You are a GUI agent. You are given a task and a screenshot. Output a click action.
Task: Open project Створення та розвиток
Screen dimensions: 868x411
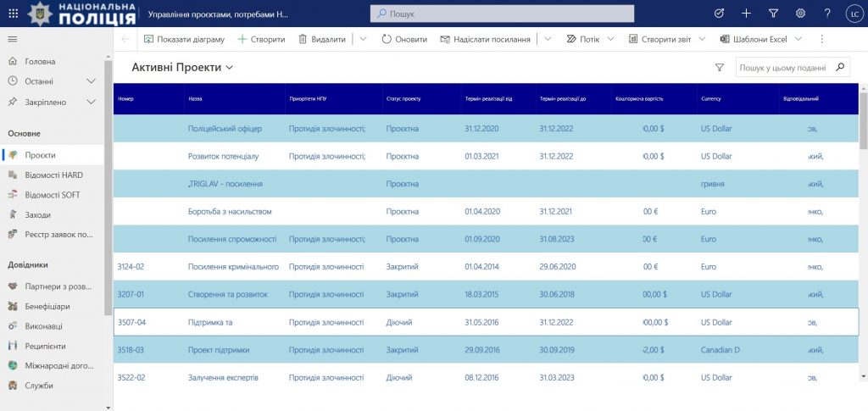tap(227, 294)
